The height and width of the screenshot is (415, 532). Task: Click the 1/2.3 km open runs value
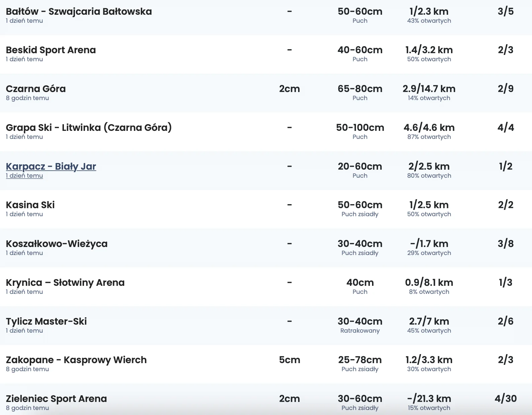click(429, 11)
